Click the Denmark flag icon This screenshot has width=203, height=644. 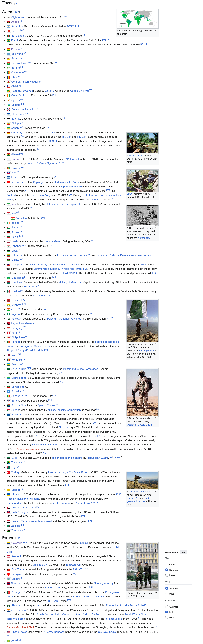9,556
